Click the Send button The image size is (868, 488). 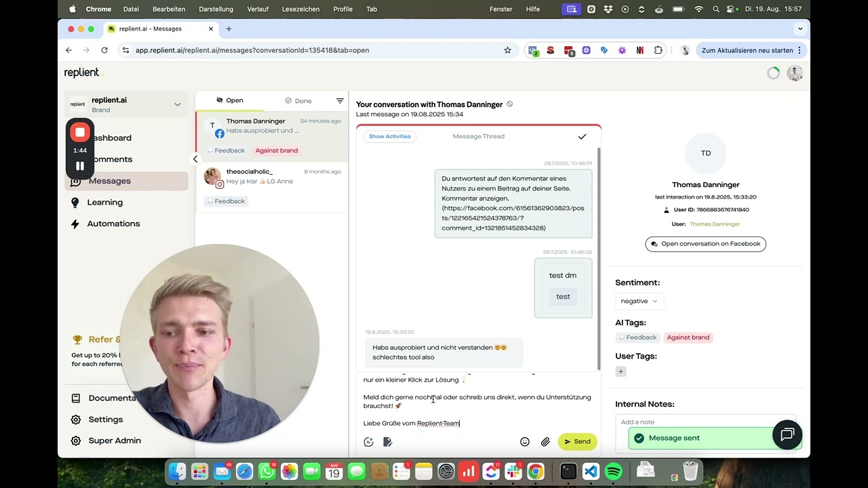(578, 442)
